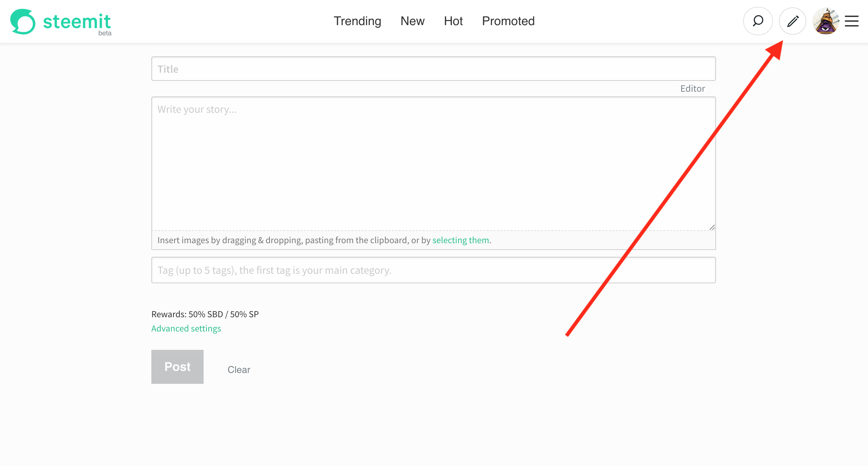The image size is (868, 466).
Task: Focus the Title input field
Action: click(x=433, y=69)
